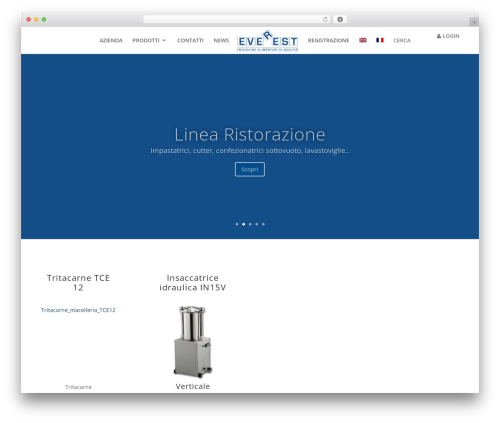Select the fifth slider dot
This screenshot has height=423, width=500.
[263, 224]
